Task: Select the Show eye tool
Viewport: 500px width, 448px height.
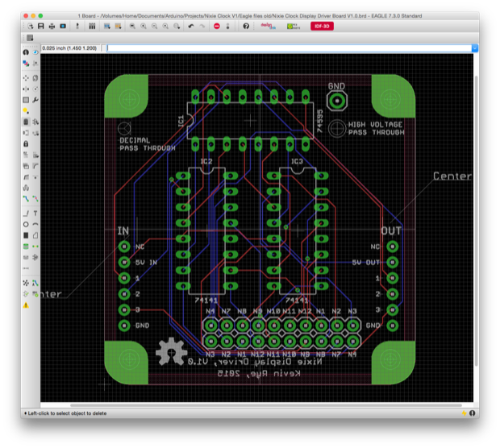Action: pyautogui.click(x=35, y=52)
